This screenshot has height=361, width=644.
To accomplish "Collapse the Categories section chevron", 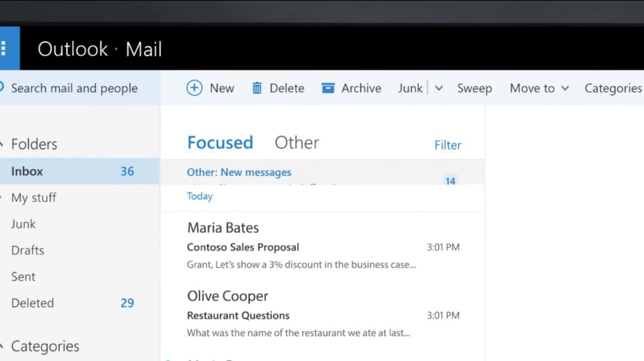I will click(x=2, y=347).
